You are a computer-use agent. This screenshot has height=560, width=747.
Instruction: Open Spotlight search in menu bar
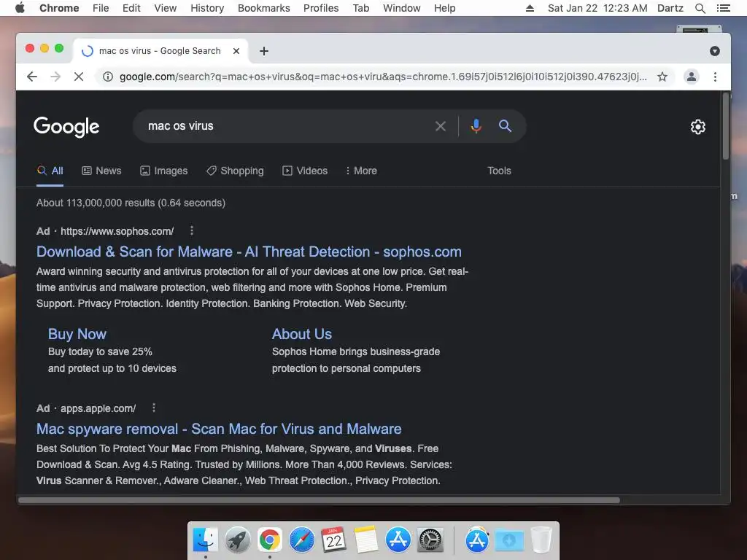click(x=700, y=8)
